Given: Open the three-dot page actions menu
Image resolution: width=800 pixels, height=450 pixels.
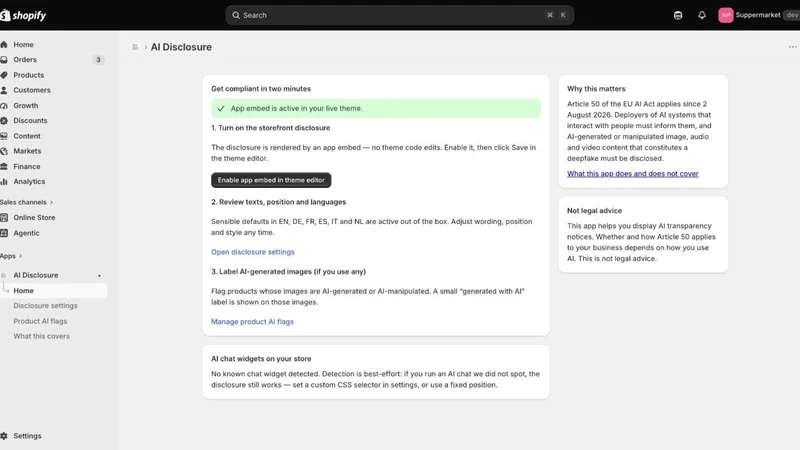Looking at the screenshot, I should click(x=792, y=47).
